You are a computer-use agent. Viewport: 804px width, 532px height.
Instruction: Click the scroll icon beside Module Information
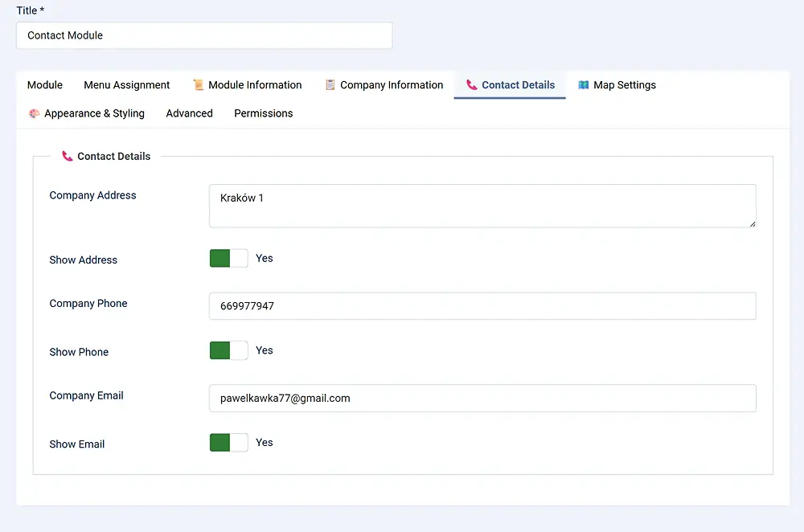tap(198, 85)
